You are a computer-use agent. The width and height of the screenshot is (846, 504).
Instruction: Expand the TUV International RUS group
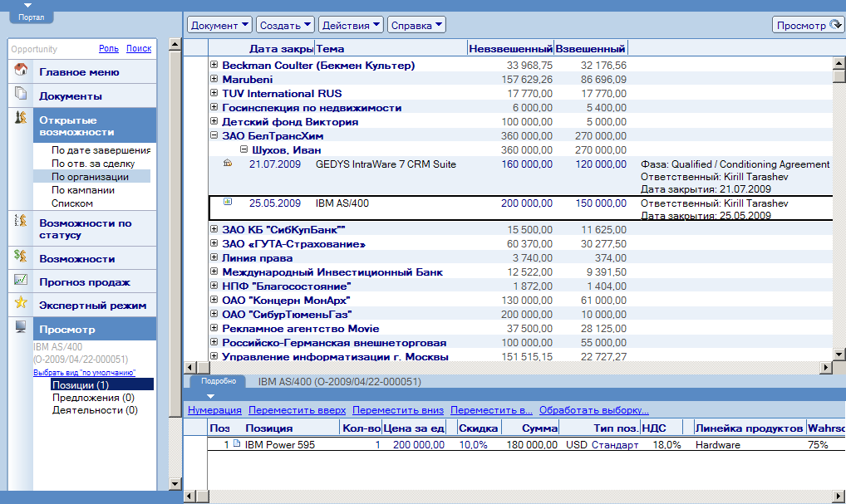214,93
